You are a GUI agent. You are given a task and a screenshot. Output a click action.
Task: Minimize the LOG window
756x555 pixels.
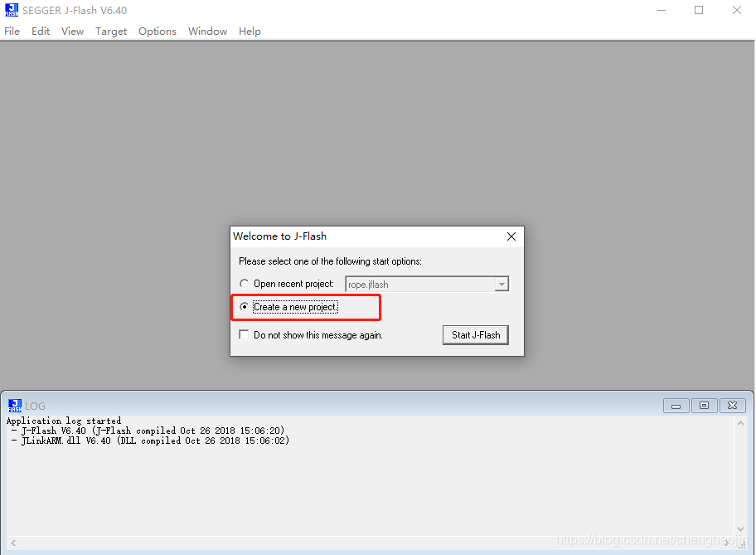[676, 406]
